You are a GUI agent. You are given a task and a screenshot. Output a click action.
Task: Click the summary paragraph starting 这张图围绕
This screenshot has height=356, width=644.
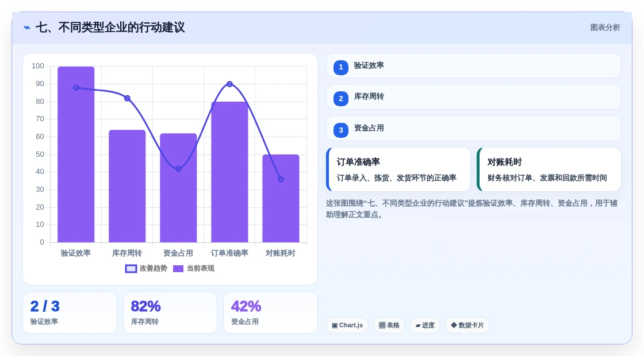(x=471, y=209)
